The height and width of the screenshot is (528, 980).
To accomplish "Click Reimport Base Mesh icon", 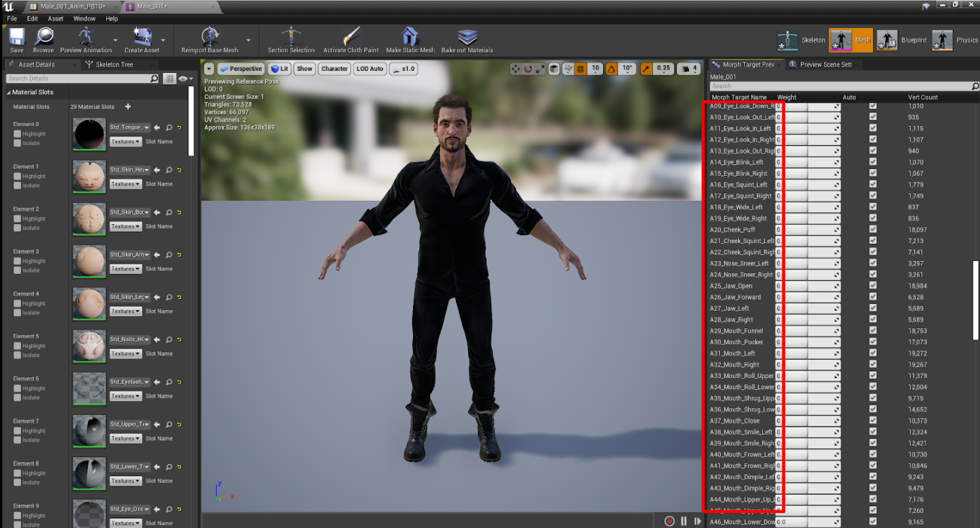I will pos(210,40).
